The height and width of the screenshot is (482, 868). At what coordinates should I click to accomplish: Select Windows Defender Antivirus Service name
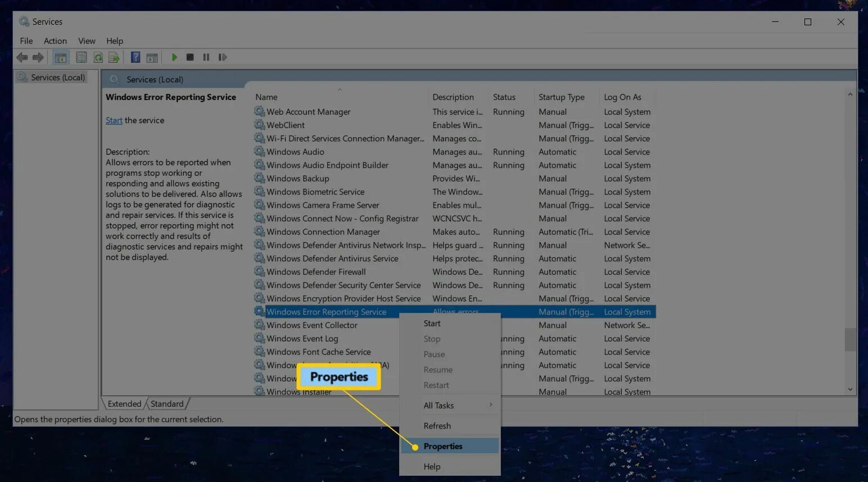[x=332, y=258]
